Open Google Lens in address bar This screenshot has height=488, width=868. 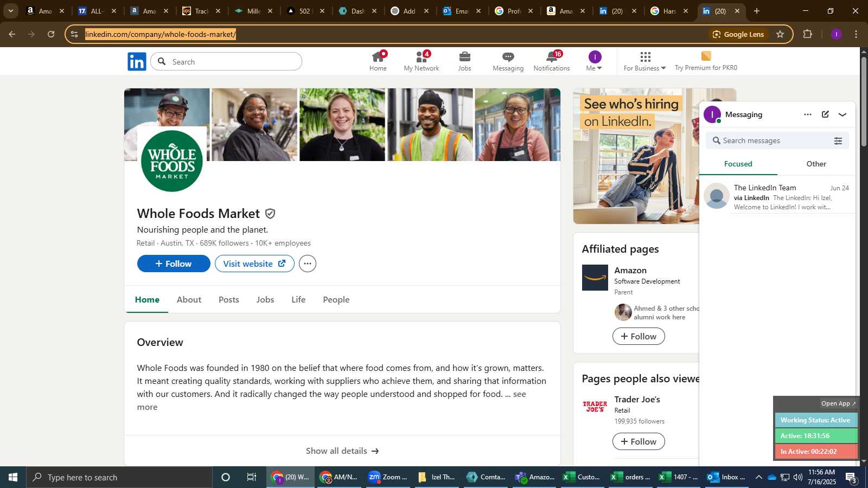(x=738, y=34)
